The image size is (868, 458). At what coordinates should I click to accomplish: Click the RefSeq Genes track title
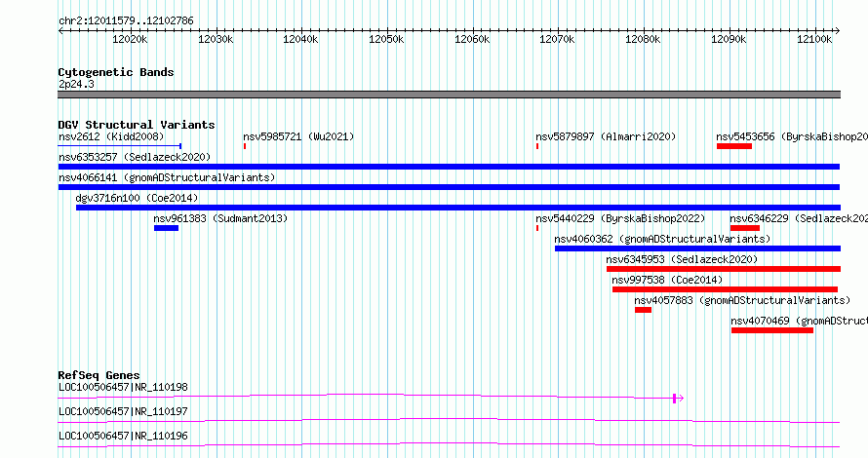[99, 375]
